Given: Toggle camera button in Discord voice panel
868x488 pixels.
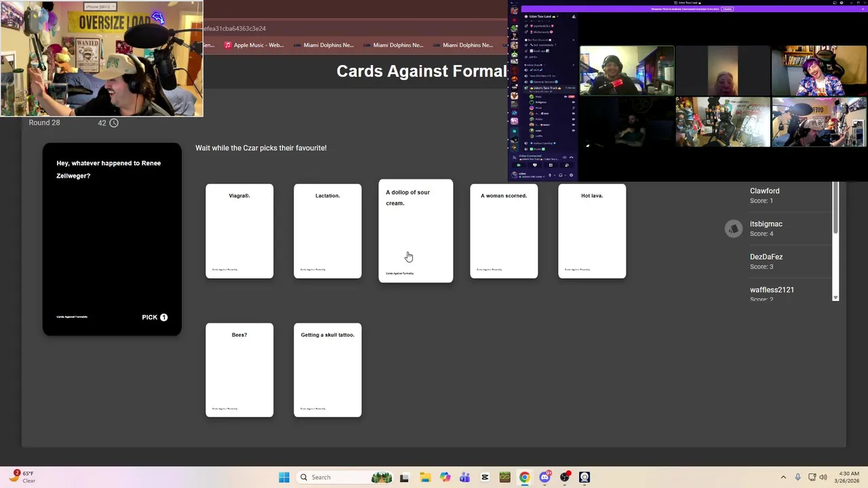Looking at the screenshot, I should pyautogui.click(x=519, y=165).
